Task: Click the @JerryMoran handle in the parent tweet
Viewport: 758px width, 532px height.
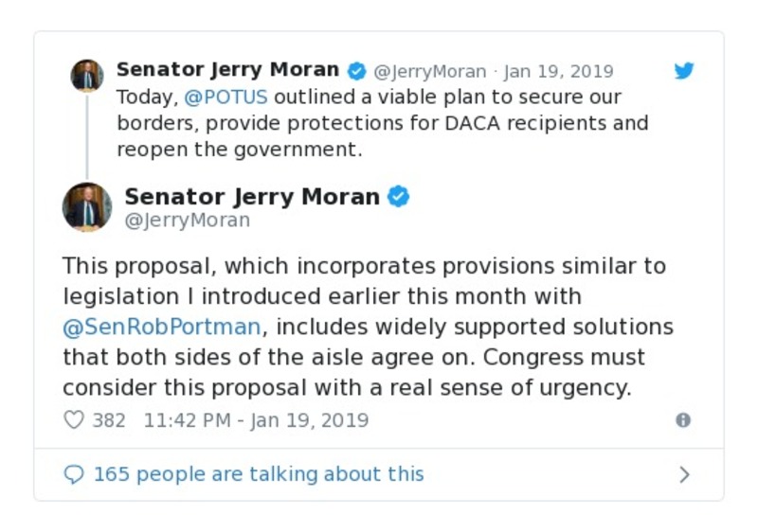Action: 429,72
